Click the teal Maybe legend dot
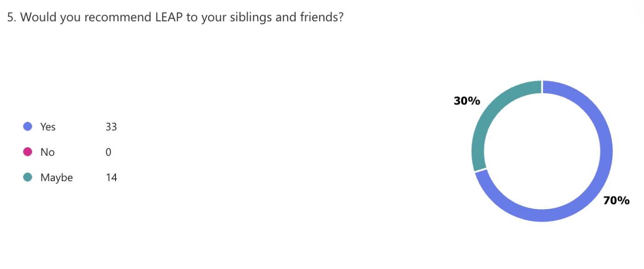The width and height of the screenshot is (644, 269). pyautogui.click(x=28, y=177)
